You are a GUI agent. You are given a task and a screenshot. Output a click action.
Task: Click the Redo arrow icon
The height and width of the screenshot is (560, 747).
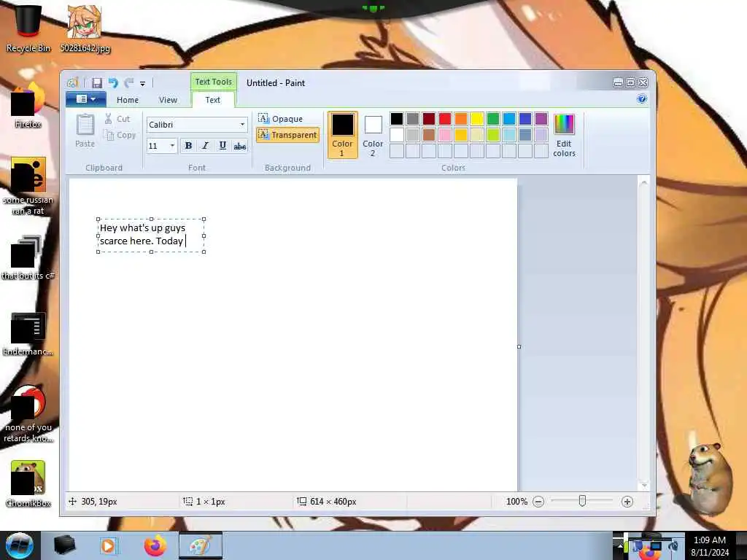[x=128, y=83]
